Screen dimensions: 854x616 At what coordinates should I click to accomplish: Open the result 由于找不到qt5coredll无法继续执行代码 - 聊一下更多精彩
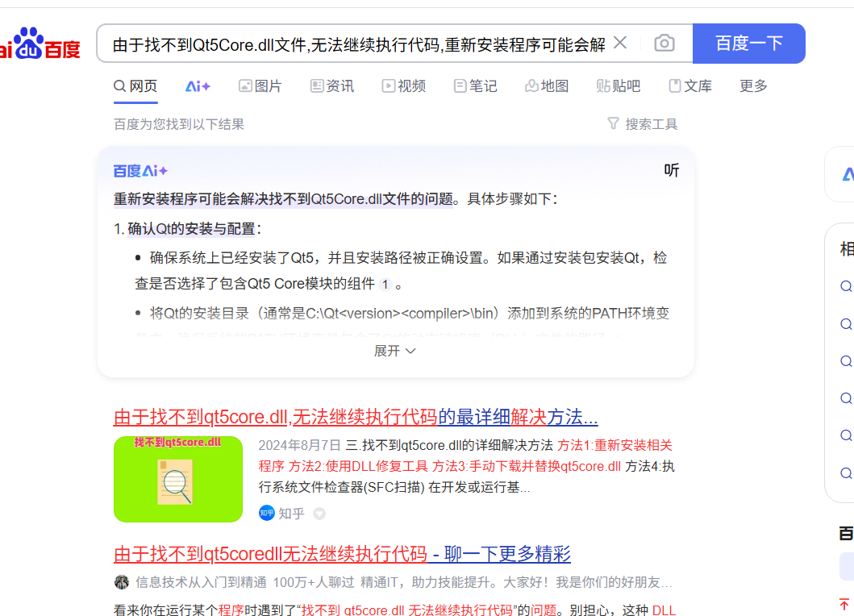point(342,555)
